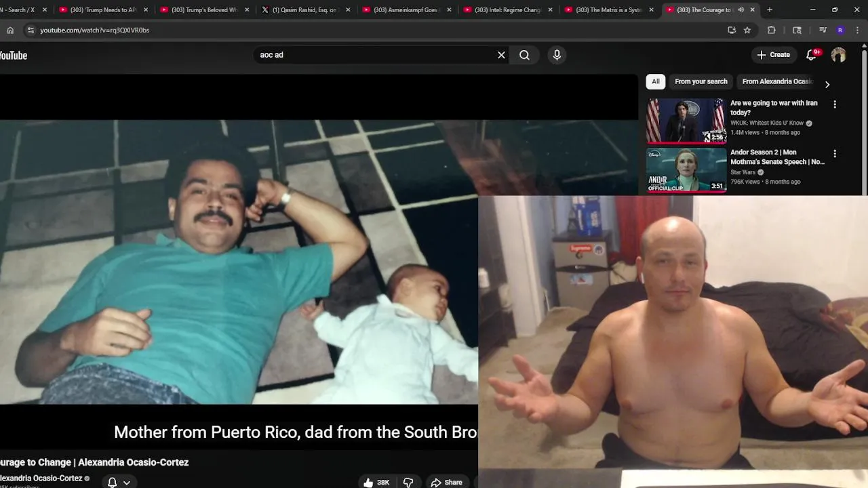The height and width of the screenshot is (488, 868).
Task: Switch to the "Trump's Beloved" tab
Action: [x=203, y=10]
